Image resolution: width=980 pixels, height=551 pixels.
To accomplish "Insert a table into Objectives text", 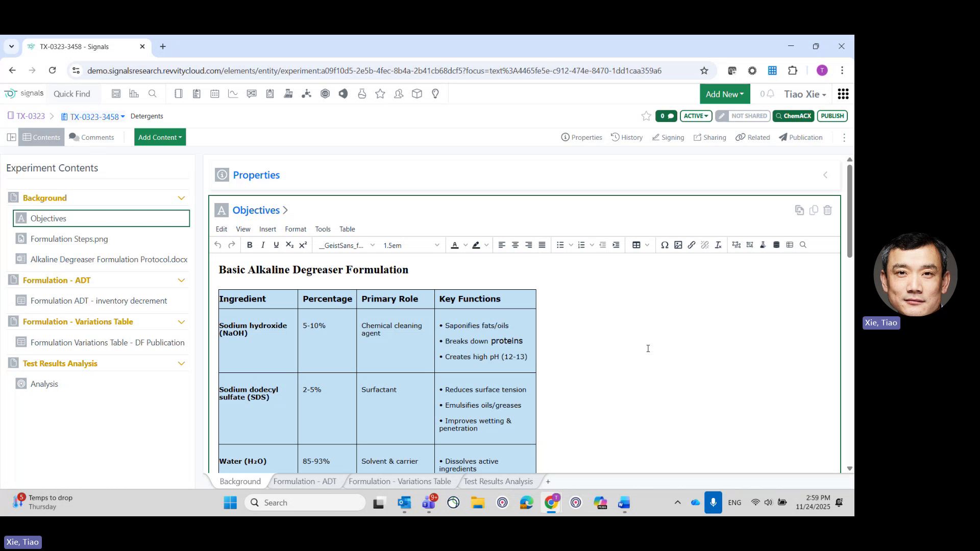I will click(x=635, y=245).
